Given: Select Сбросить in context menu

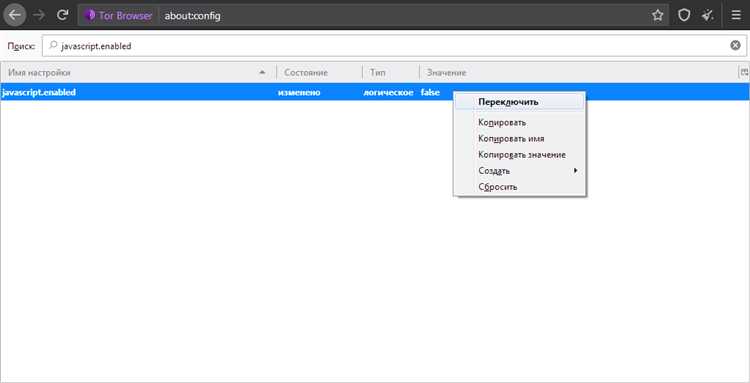Looking at the screenshot, I should [x=519, y=187].
